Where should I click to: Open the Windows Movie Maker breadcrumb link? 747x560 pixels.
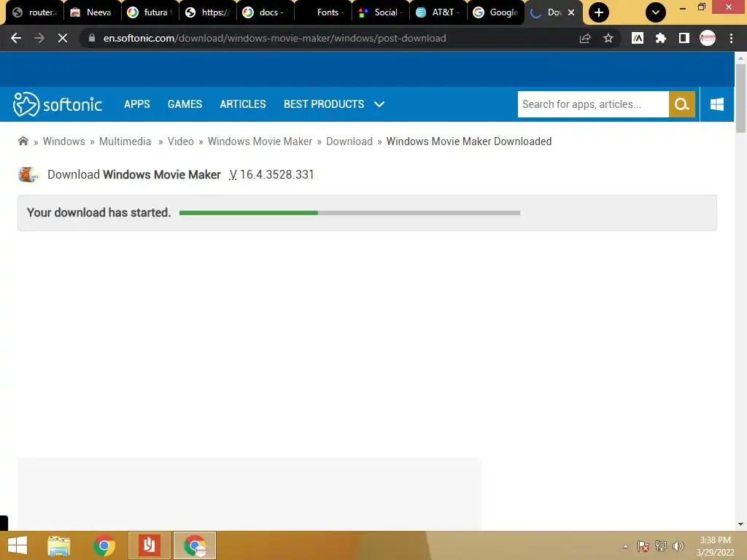[x=260, y=141]
